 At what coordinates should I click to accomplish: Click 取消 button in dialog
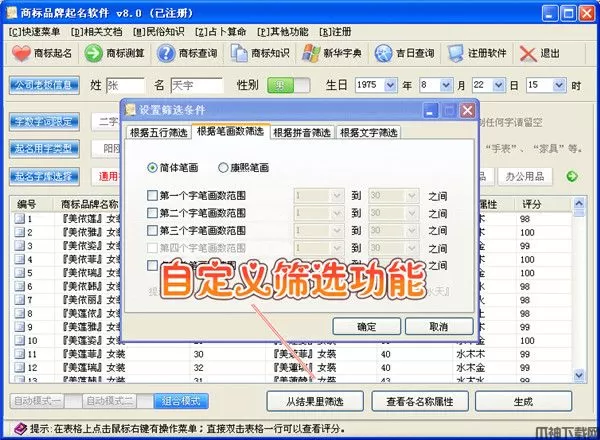[439, 326]
